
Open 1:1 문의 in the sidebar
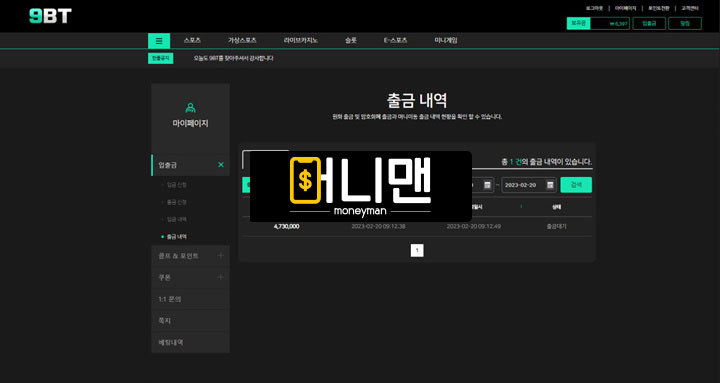(x=190, y=299)
